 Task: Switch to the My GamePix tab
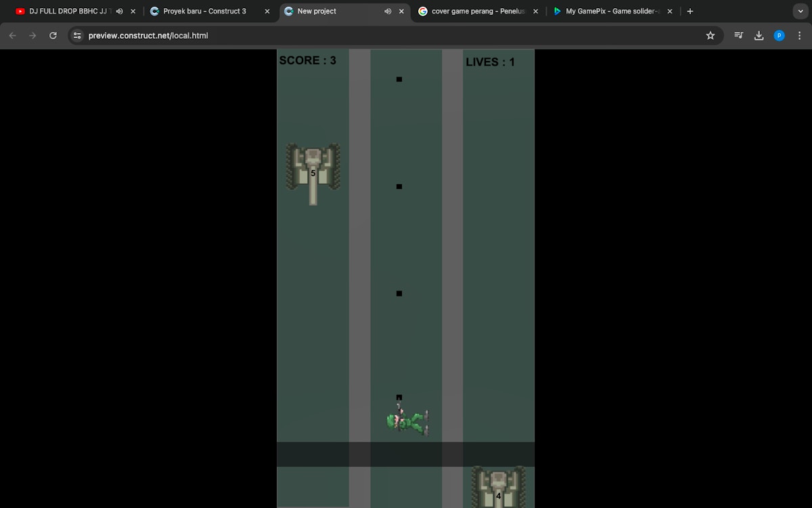click(612, 12)
